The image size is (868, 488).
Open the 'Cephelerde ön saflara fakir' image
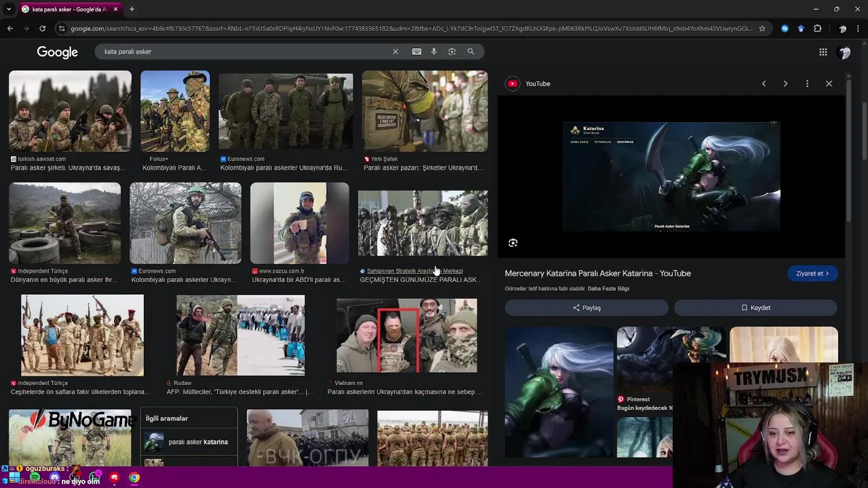82,335
